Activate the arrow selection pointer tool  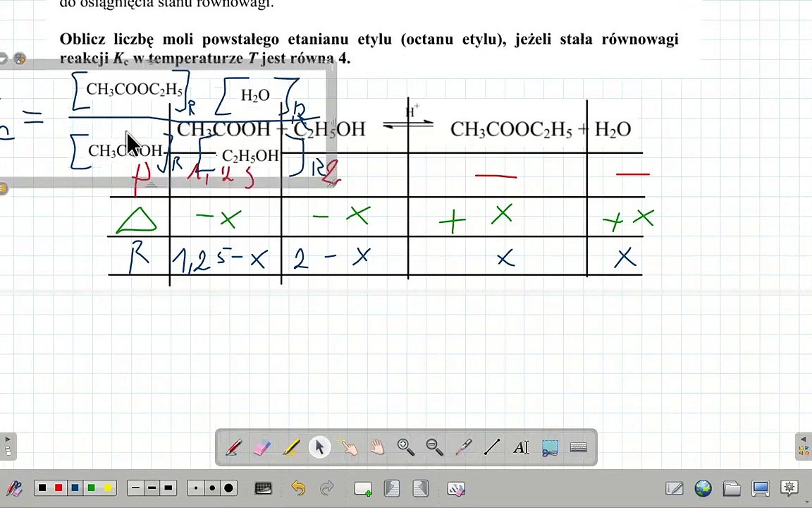click(x=319, y=447)
